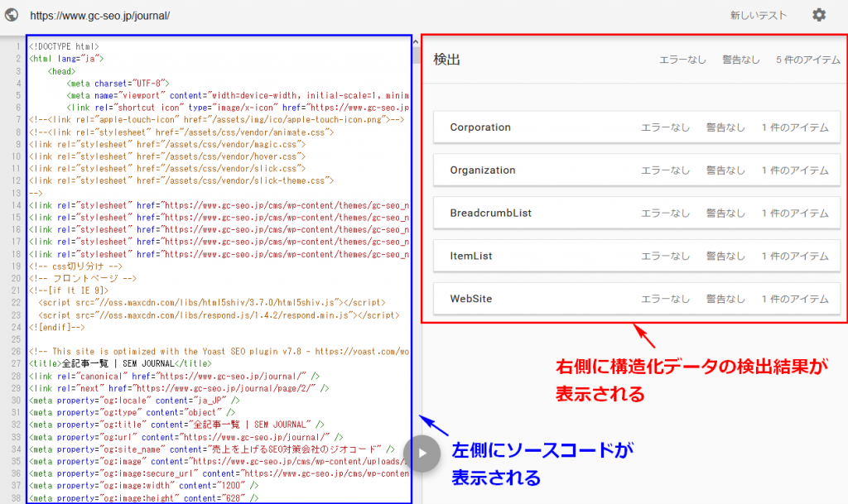Click the フロントページ comment line
The image size is (848, 504).
pyautogui.click(x=83, y=278)
